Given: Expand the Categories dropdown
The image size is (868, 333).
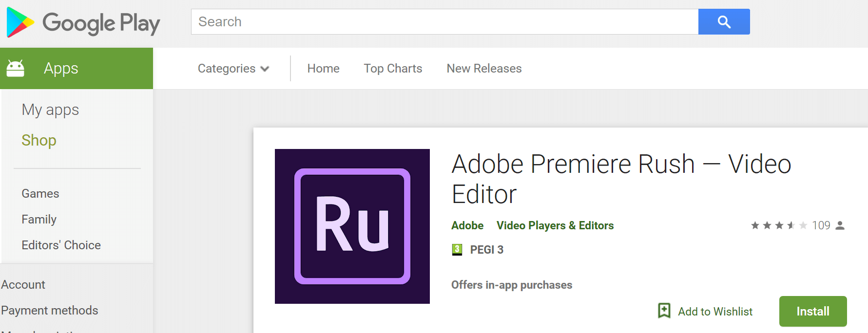Looking at the screenshot, I should [233, 69].
